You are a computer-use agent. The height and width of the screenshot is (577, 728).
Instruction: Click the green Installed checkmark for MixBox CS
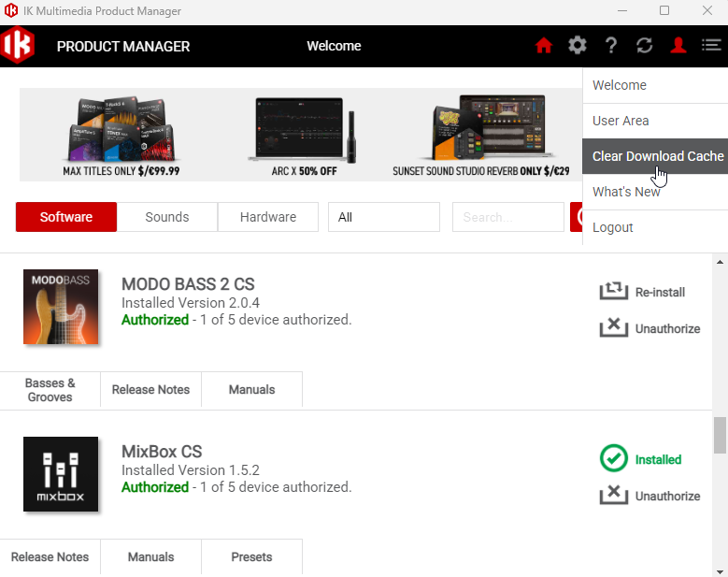click(x=614, y=458)
